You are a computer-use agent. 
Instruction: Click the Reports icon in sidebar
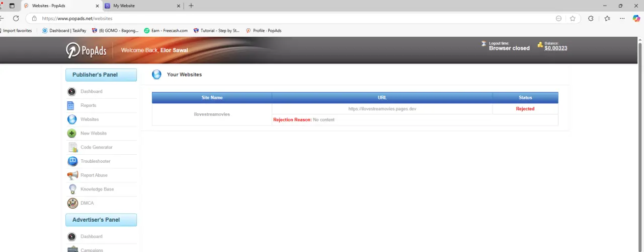71,105
